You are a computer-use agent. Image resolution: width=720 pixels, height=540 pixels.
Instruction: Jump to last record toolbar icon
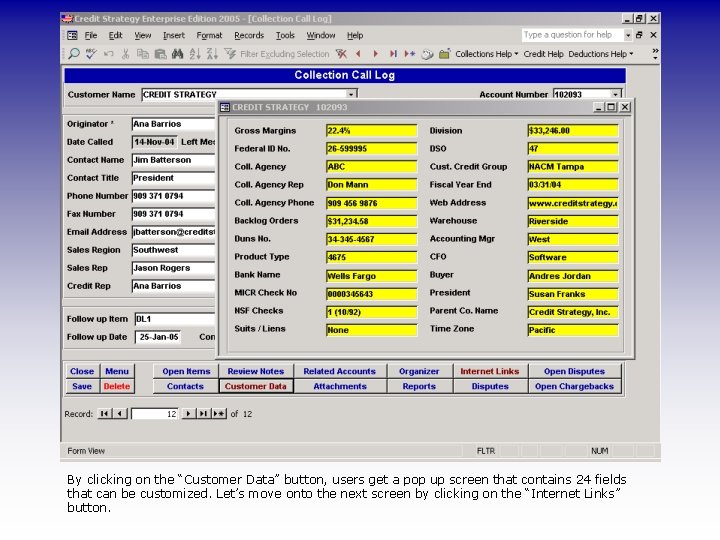393,54
